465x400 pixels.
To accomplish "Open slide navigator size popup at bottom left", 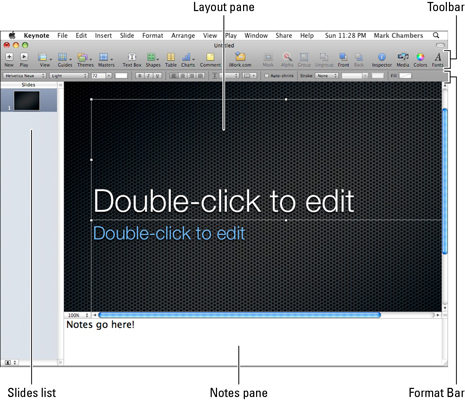I will tap(10, 362).
